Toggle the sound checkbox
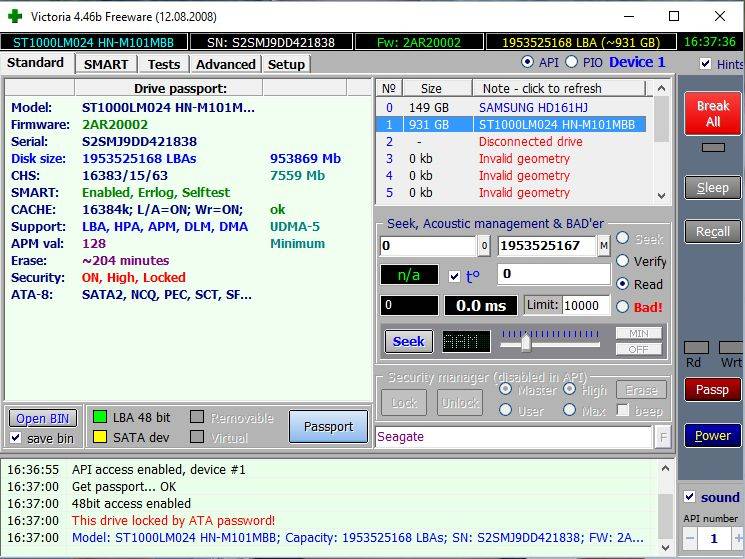This screenshot has height=559, width=745. click(x=689, y=497)
